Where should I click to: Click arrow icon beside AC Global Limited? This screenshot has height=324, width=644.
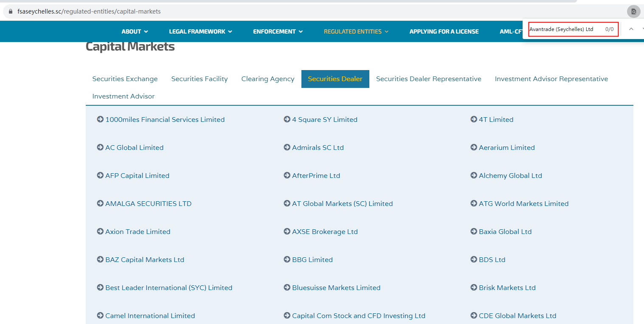coord(100,147)
